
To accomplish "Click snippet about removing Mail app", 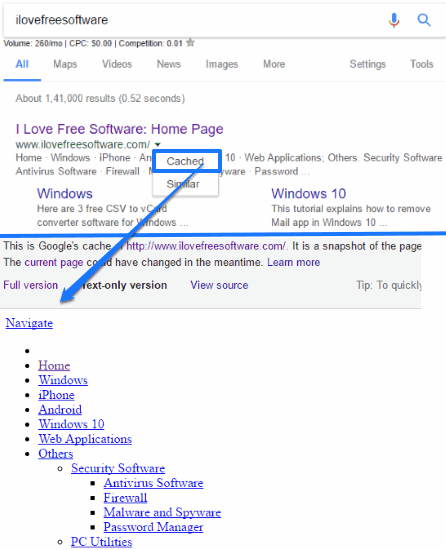I will point(351,215).
